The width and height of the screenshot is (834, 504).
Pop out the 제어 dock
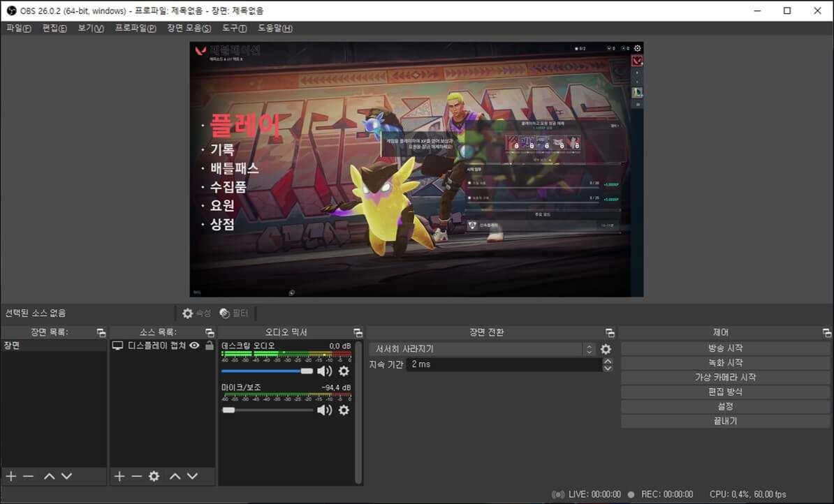click(x=826, y=333)
